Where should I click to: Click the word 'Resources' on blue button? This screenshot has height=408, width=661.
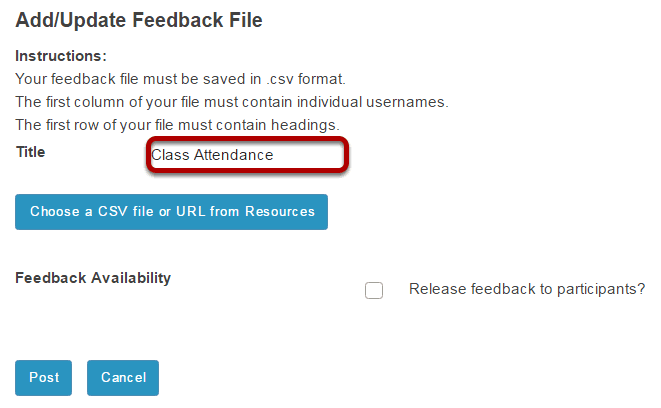(280, 212)
